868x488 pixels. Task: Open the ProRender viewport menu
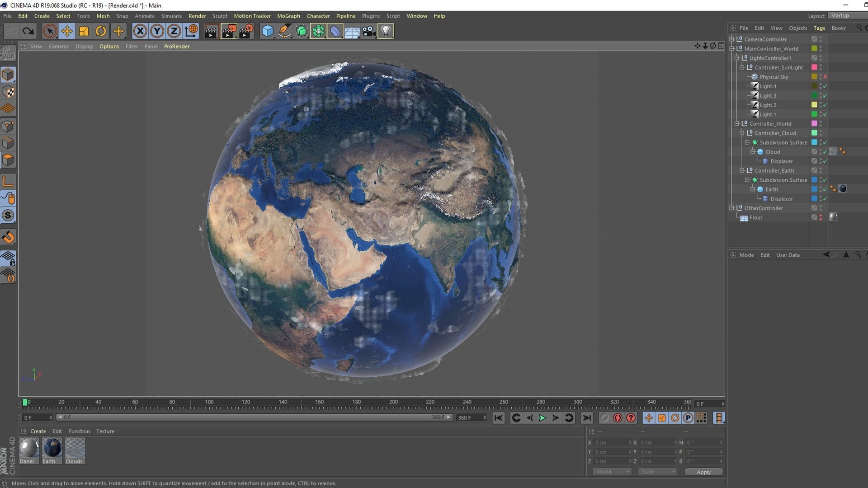pyautogui.click(x=176, y=47)
